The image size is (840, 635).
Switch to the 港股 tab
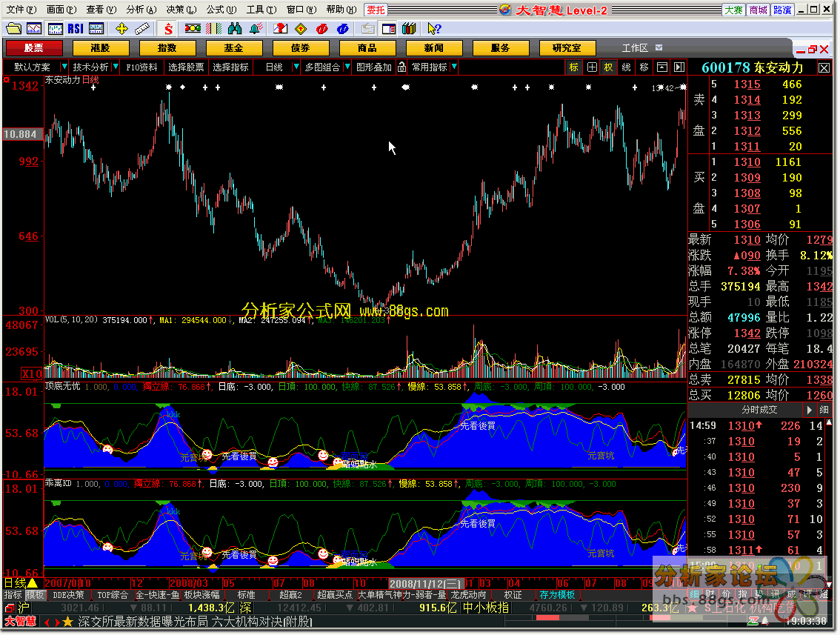click(100, 48)
